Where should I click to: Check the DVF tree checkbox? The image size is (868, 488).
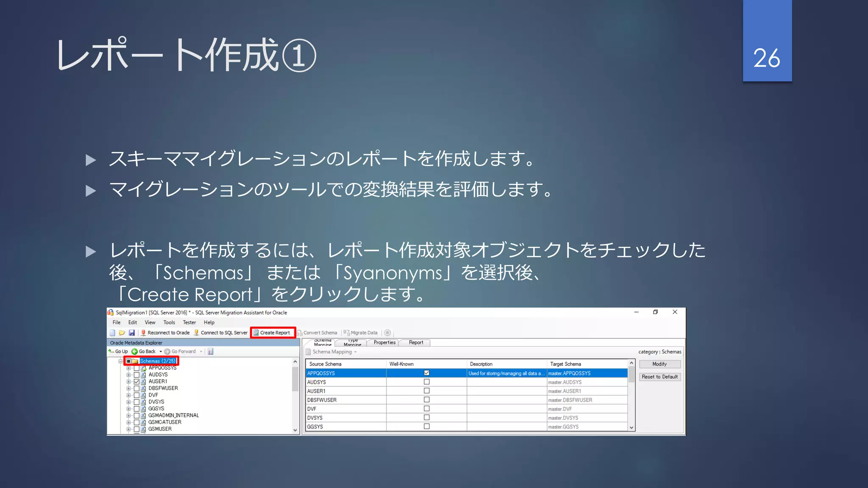coord(136,395)
